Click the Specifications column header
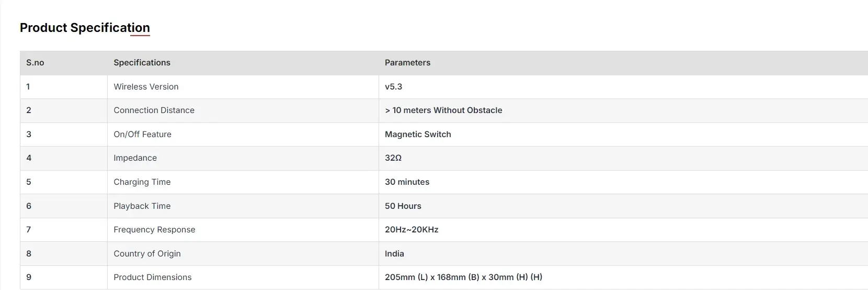Screen dimensions: 868x290 [x=142, y=63]
